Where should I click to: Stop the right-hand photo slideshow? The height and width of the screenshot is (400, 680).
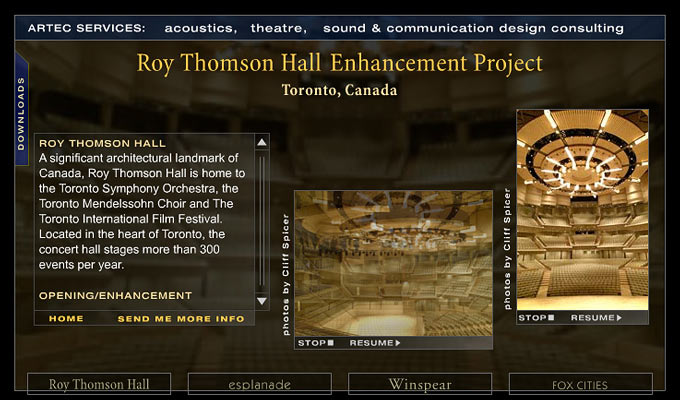(x=536, y=318)
